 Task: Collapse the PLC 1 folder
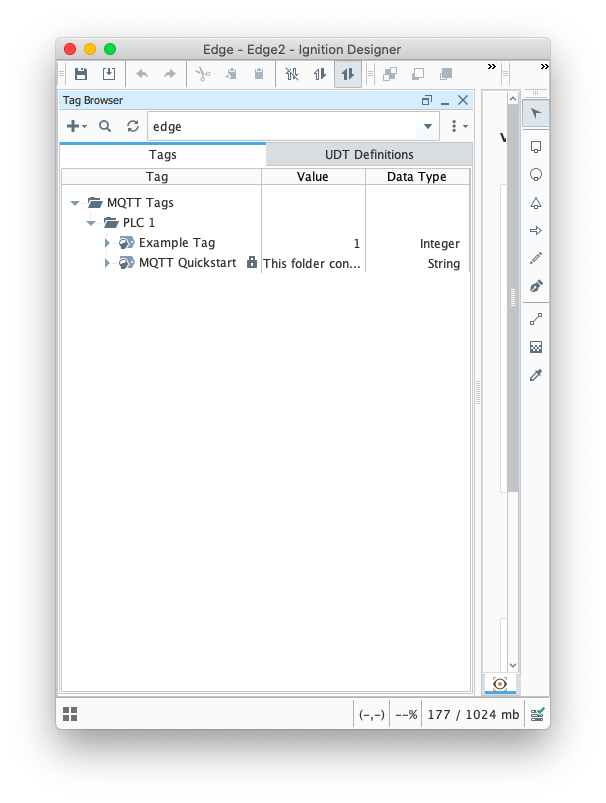(91, 223)
